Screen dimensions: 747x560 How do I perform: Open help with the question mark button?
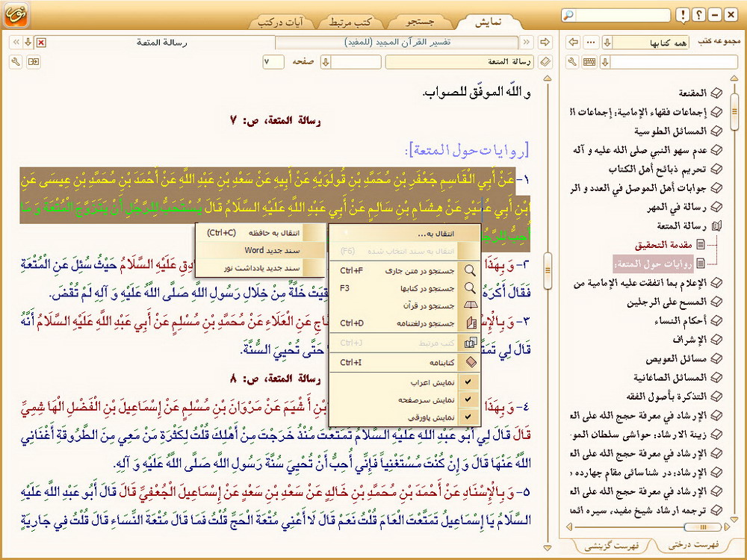click(x=698, y=15)
